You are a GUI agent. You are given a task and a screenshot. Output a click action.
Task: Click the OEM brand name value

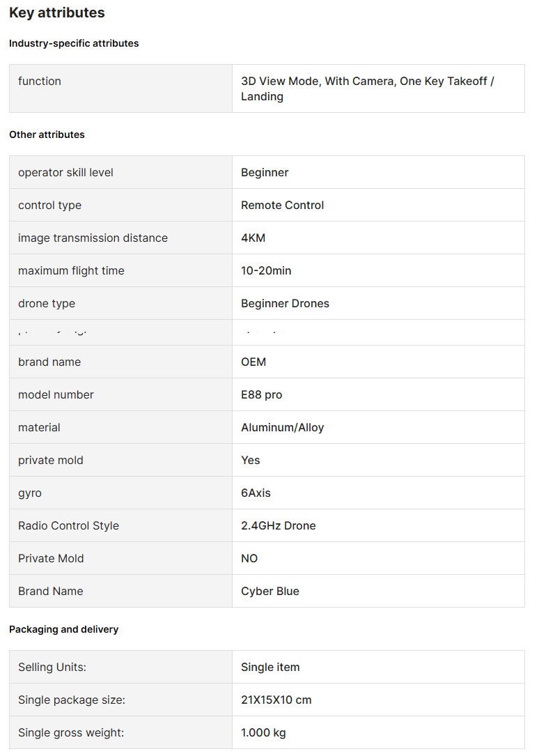click(x=253, y=362)
